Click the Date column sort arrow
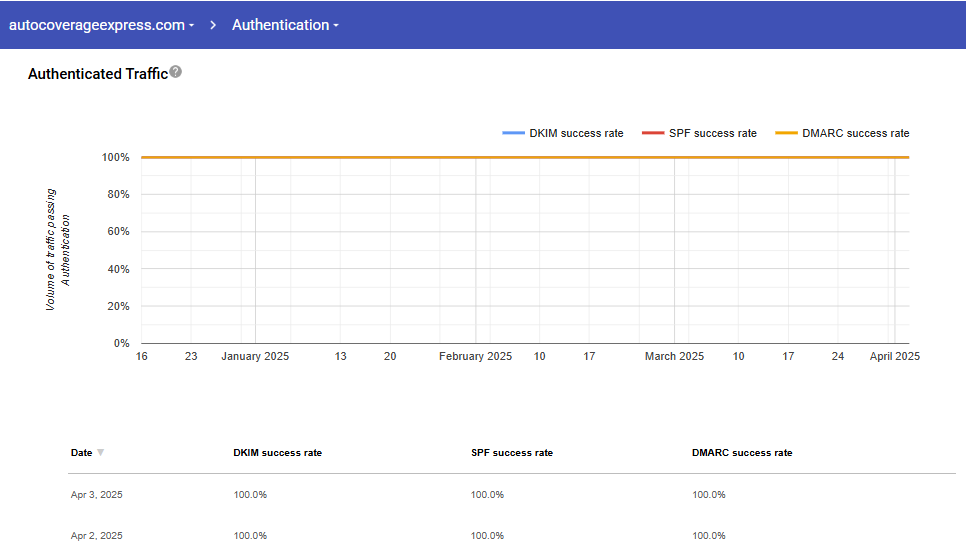966x555 pixels. (100, 453)
